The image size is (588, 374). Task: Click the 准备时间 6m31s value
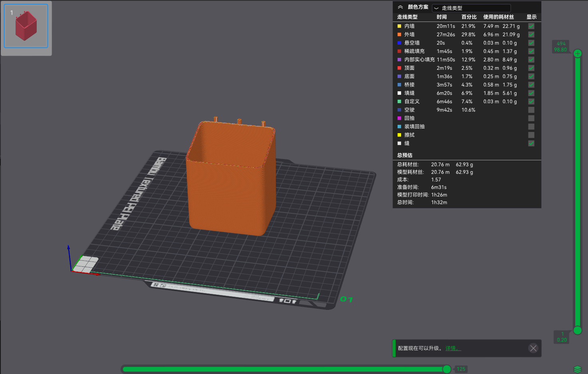439,187
